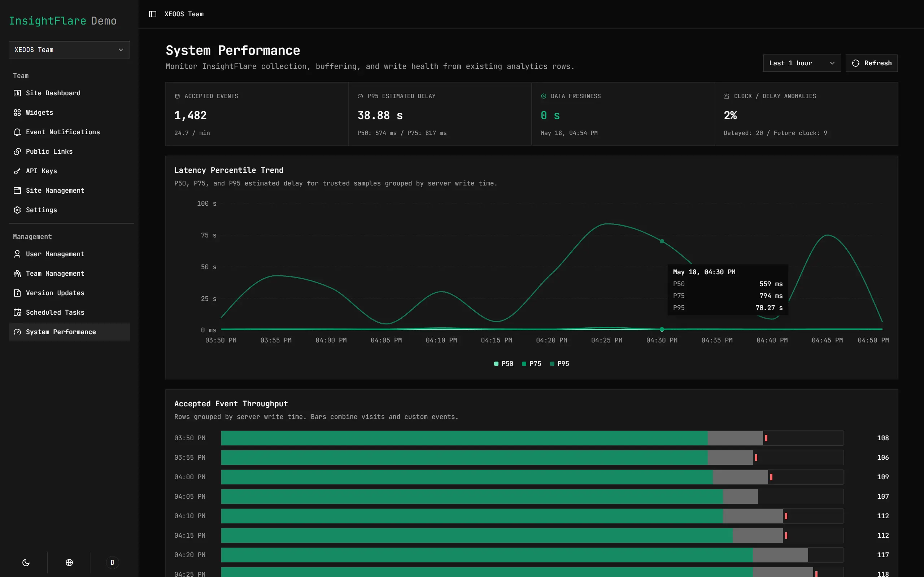Image resolution: width=924 pixels, height=577 pixels.
Task: Click the P95 Estimated Delay gauge icon
Action: click(x=360, y=96)
